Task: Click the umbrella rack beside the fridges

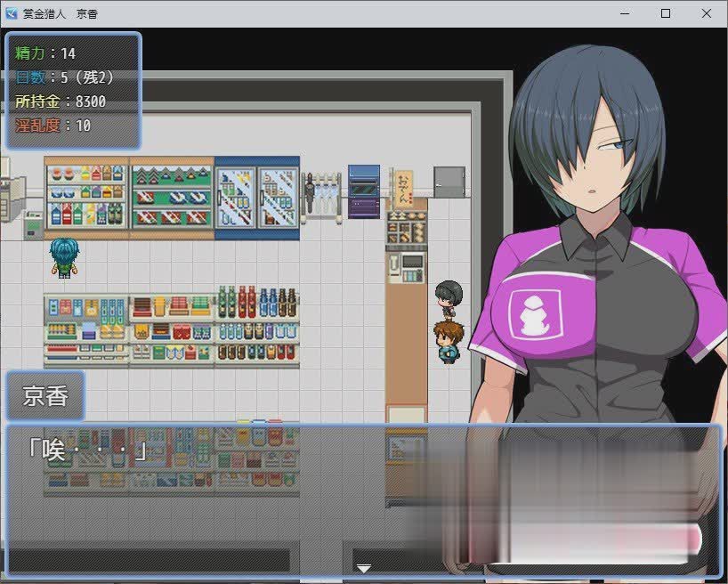Action: (x=321, y=193)
